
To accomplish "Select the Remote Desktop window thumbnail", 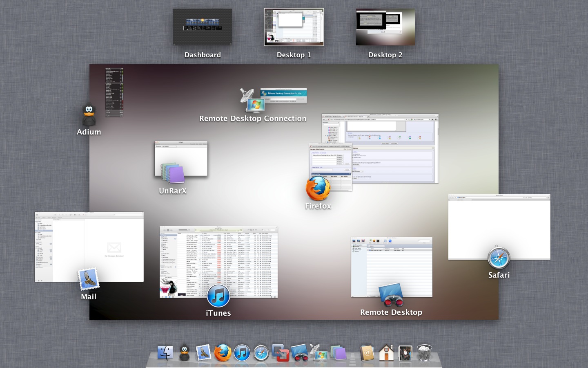I will [x=392, y=267].
